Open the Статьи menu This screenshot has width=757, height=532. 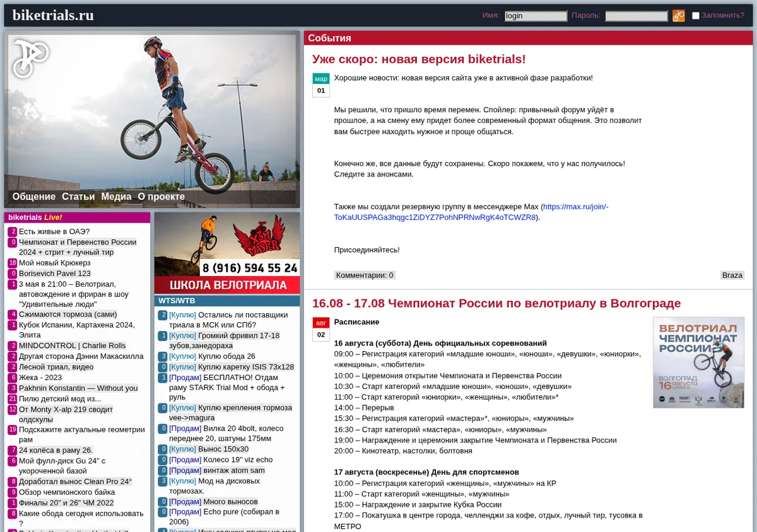78,197
